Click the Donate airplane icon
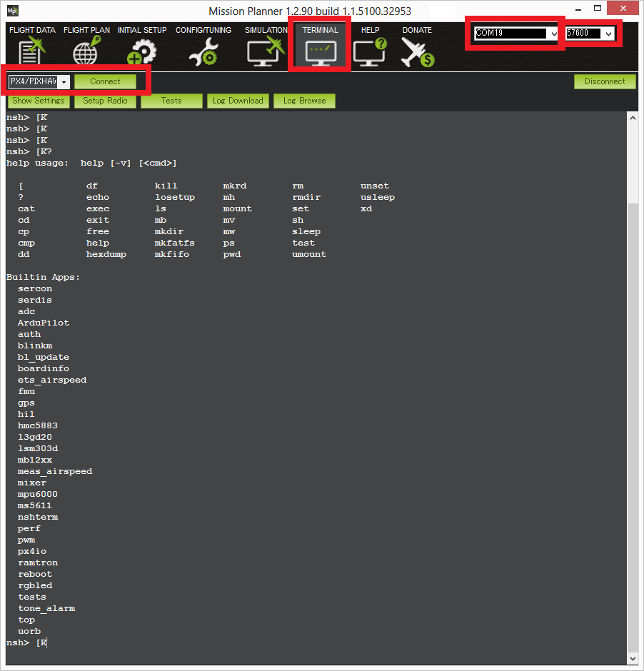The height and width of the screenshot is (671, 644). click(417, 52)
